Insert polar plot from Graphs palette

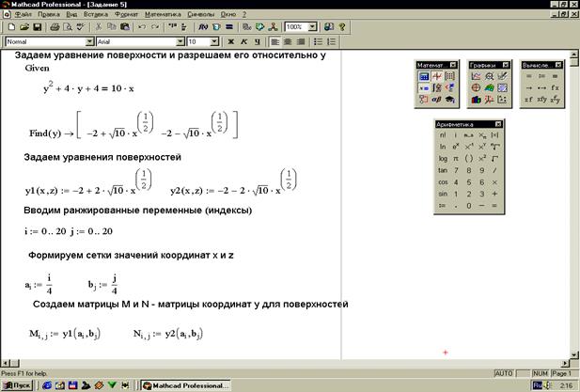(477, 88)
